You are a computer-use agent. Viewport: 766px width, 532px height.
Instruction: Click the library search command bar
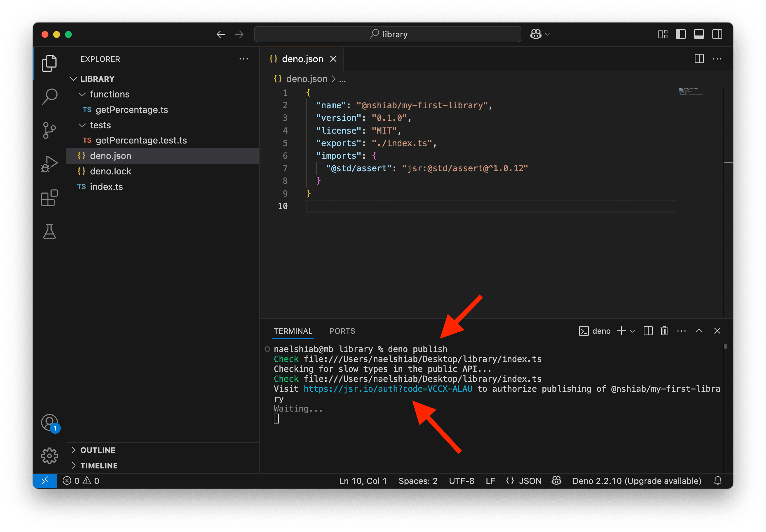[388, 34]
